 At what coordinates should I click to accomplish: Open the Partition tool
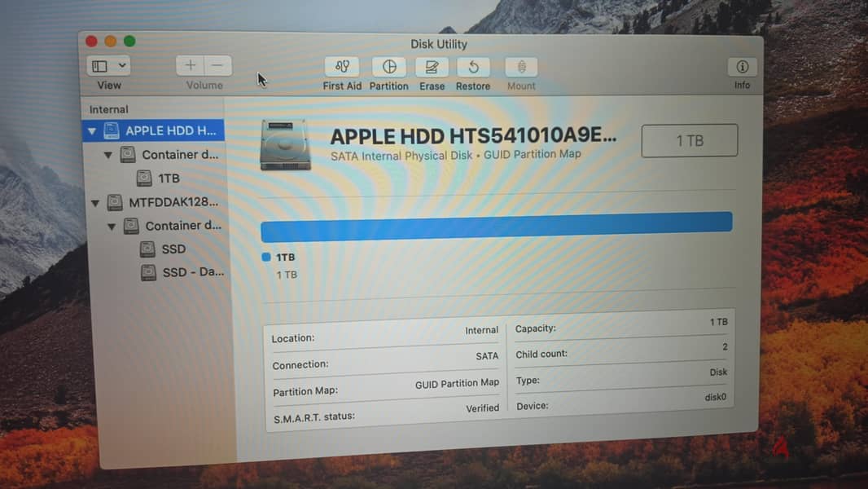389,67
